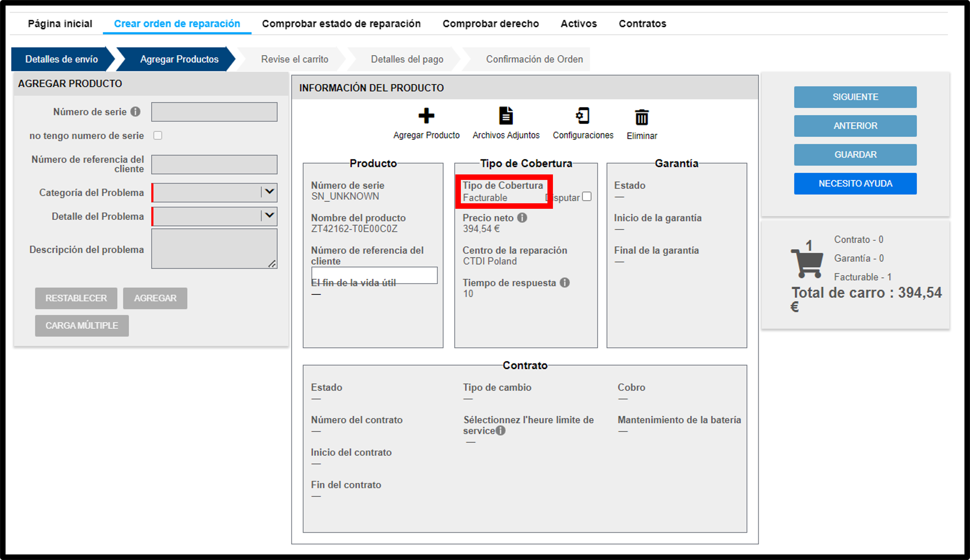This screenshot has width=970, height=560.
Task: Check the 'no tengo numero de serie' box
Action: pyautogui.click(x=158, y=135)
